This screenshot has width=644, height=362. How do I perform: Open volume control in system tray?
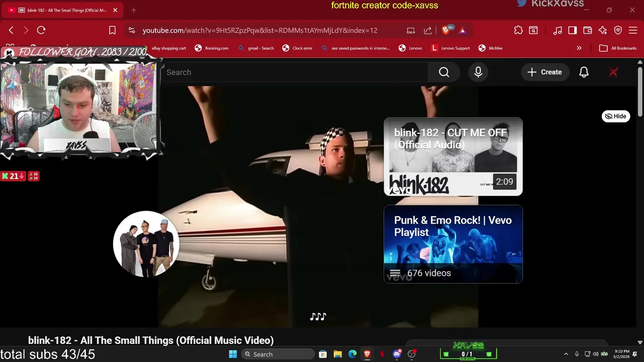click(x=596, y=354)
